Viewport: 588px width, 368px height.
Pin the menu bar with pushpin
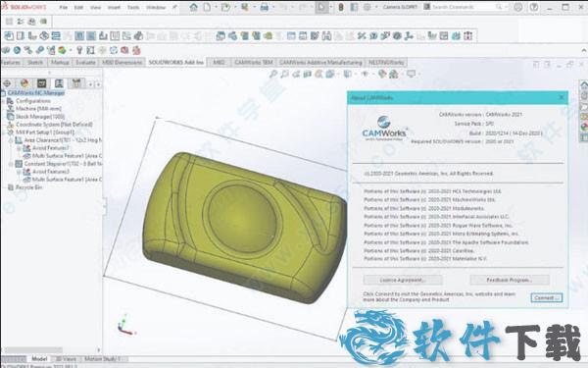174,7
